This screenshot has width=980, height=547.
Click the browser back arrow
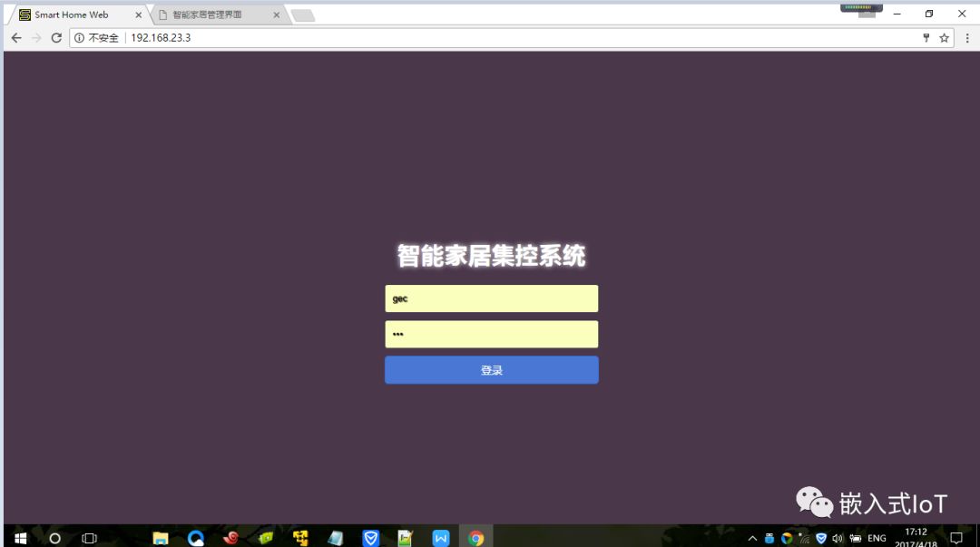pos(16,38)
